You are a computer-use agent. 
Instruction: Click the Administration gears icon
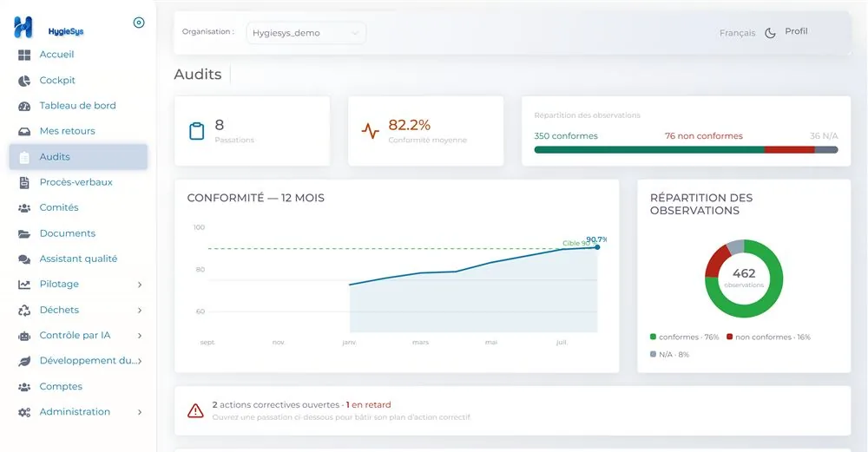pyautogui.click(x=24, y=413)
